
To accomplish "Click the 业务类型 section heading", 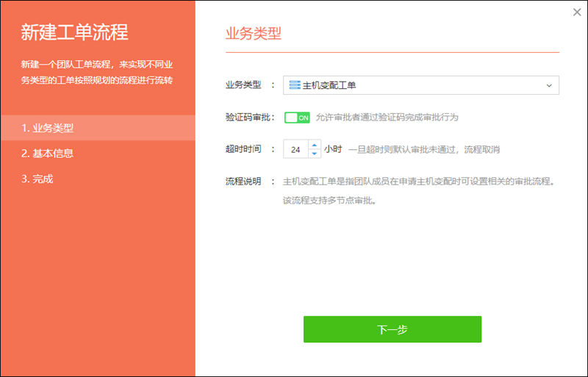I will coord(253,34).
